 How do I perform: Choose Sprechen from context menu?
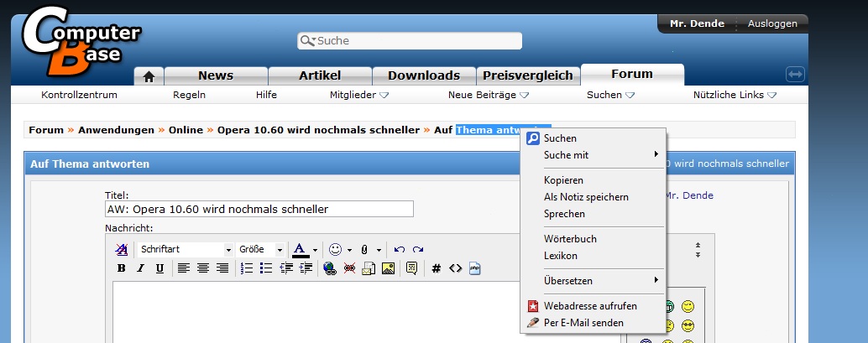(593, 214)
